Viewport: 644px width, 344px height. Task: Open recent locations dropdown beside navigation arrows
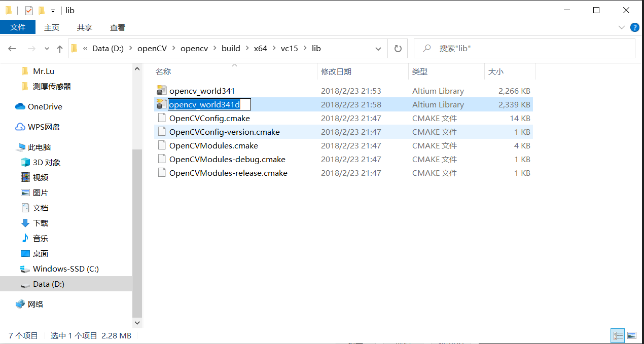click(46, 48)
